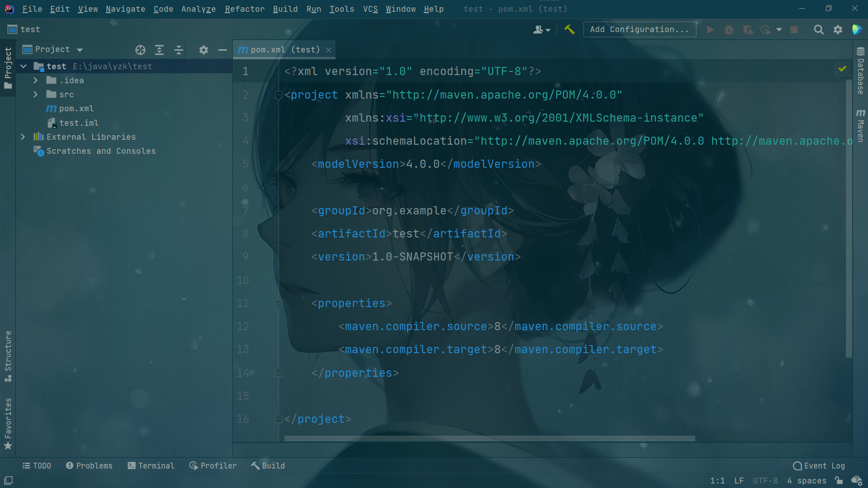868x488 pixels.
Task: Open the VCS menu
Action: (370, 9)
